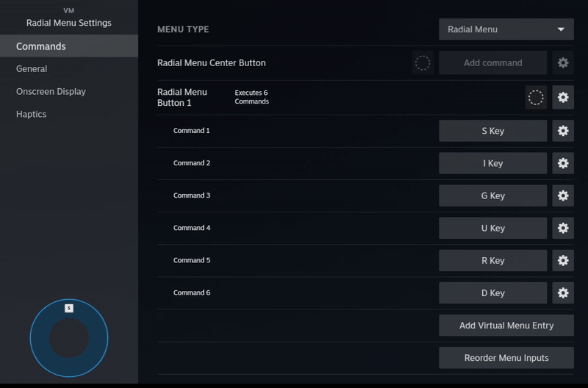Open the Onscreen Display section

[51, 92]
